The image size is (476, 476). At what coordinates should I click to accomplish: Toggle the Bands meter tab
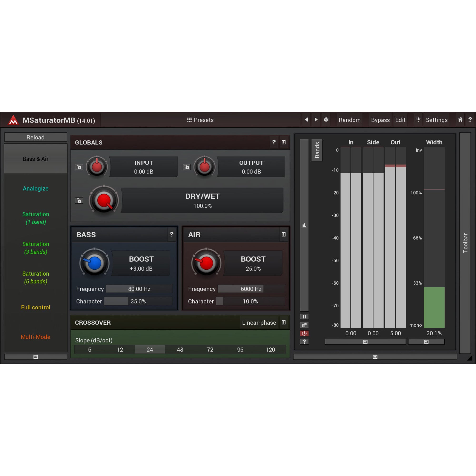317,150
